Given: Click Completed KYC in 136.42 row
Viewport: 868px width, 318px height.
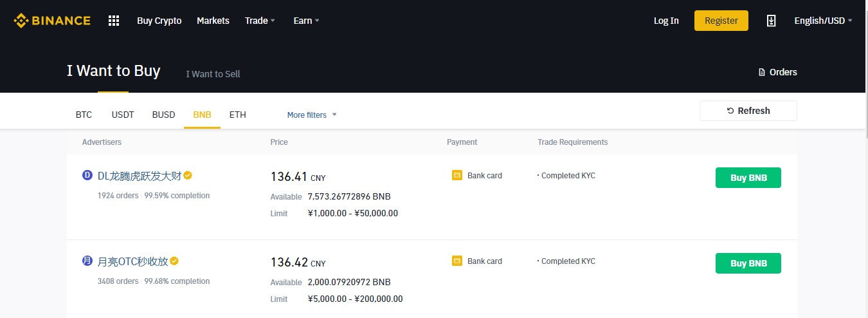Looking at the screenshot, I should pyautogui.click(x=568, y=261).
